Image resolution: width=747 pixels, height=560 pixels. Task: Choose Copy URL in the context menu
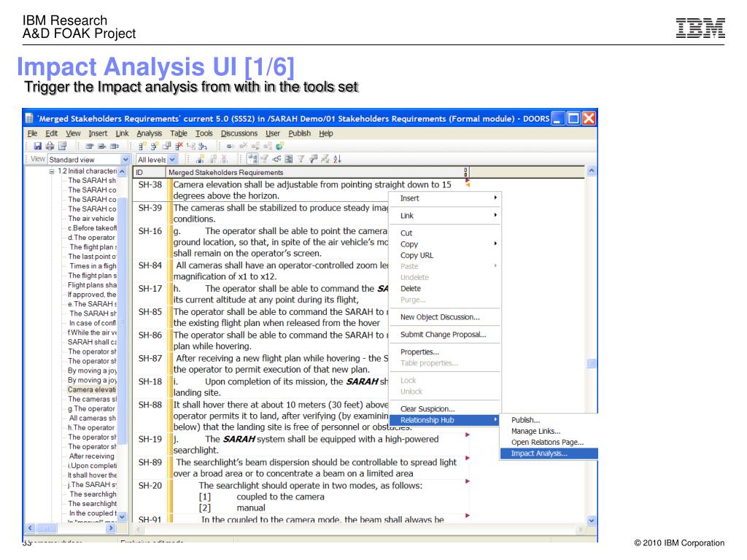(x=446, y=255)
